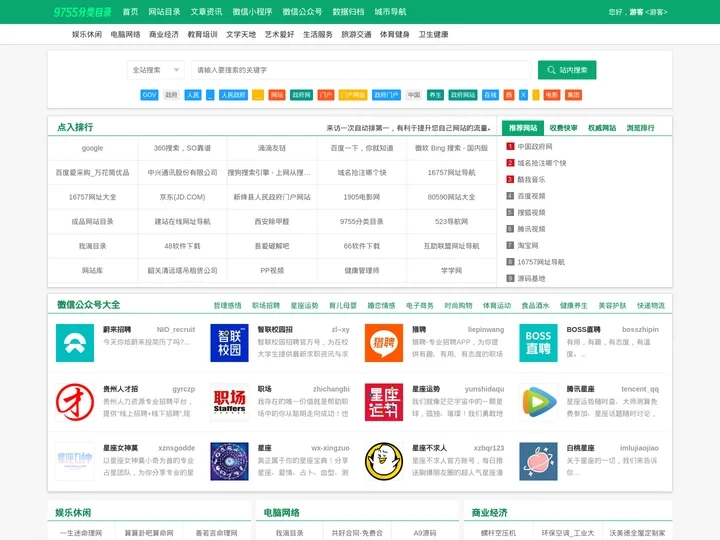Click the 游客 user greeting link
Viewport: 720px width, 540px height.
tap(636, 12)
